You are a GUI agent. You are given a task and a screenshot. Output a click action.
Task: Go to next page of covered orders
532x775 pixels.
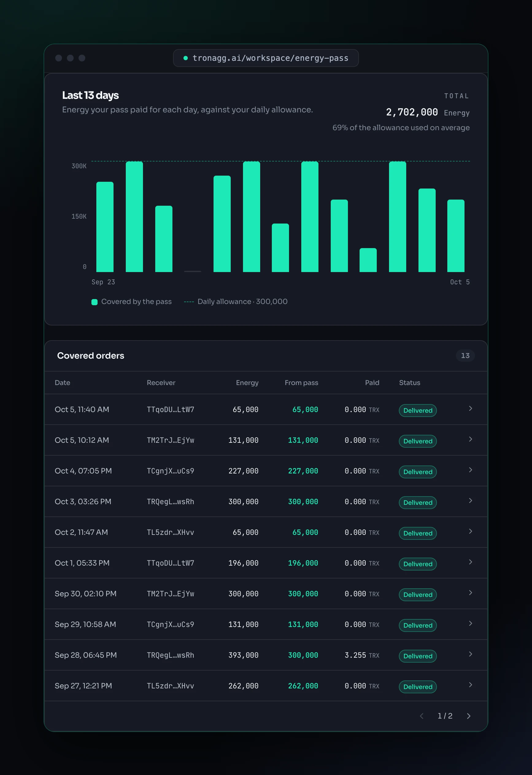468,716
